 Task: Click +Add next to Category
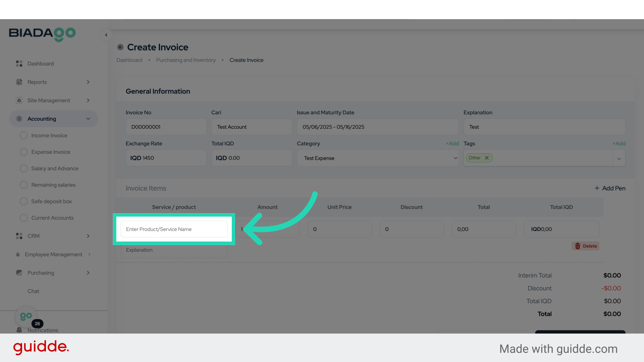click(x=452, y=143)
